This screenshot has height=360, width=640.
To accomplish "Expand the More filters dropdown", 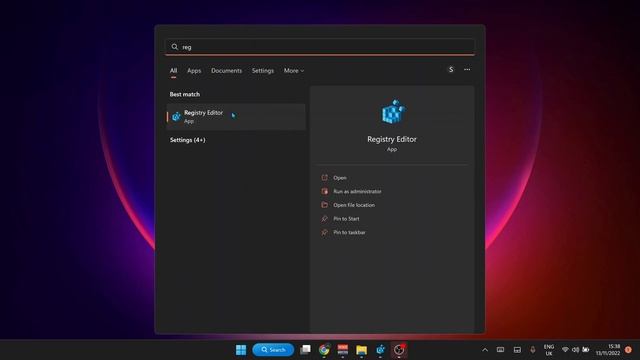I will point(293,71).
